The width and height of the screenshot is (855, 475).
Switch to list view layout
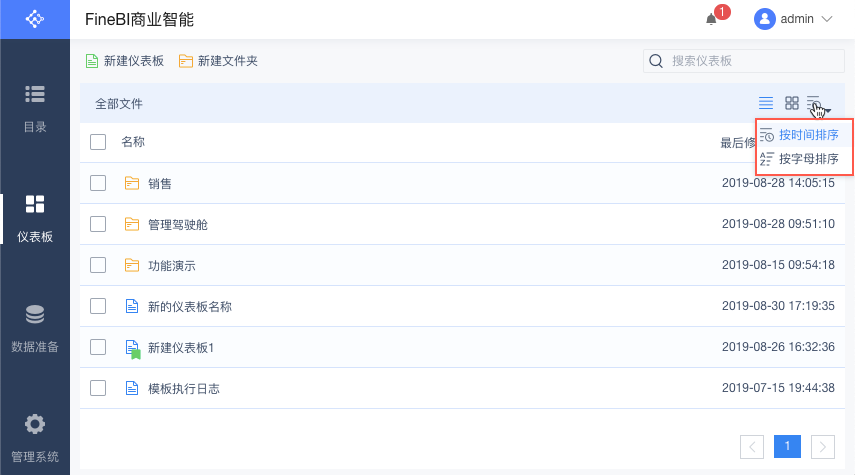[x=766, y=103]
